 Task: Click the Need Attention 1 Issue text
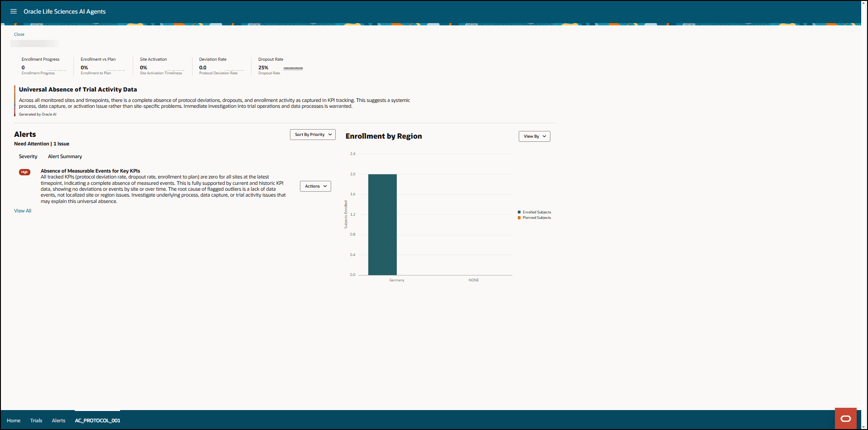click(42, 144)
